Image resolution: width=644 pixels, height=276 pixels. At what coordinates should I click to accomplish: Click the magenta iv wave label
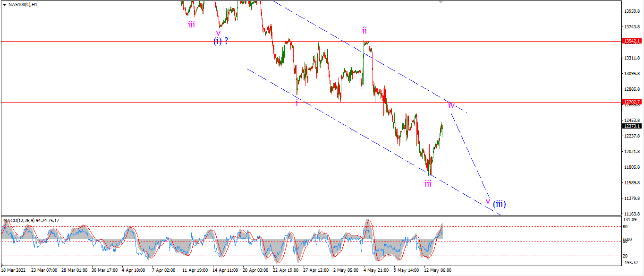451,105
